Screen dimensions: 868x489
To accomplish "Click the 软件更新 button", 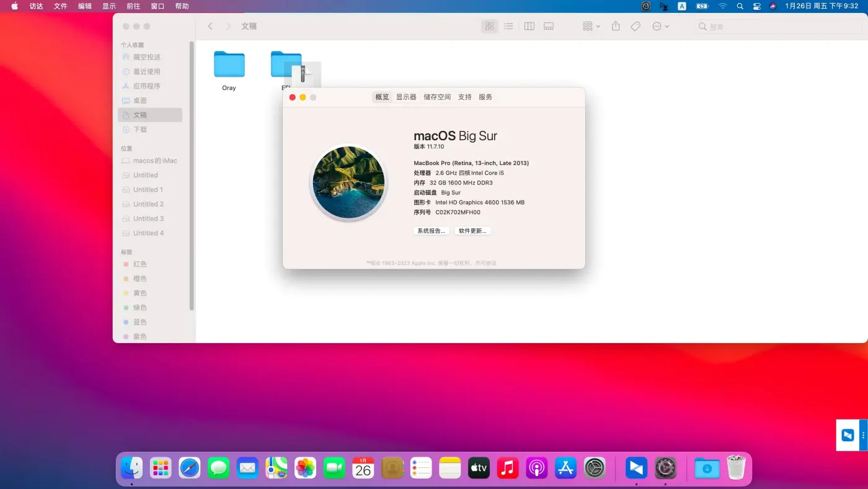I will (x=472, y=230).
